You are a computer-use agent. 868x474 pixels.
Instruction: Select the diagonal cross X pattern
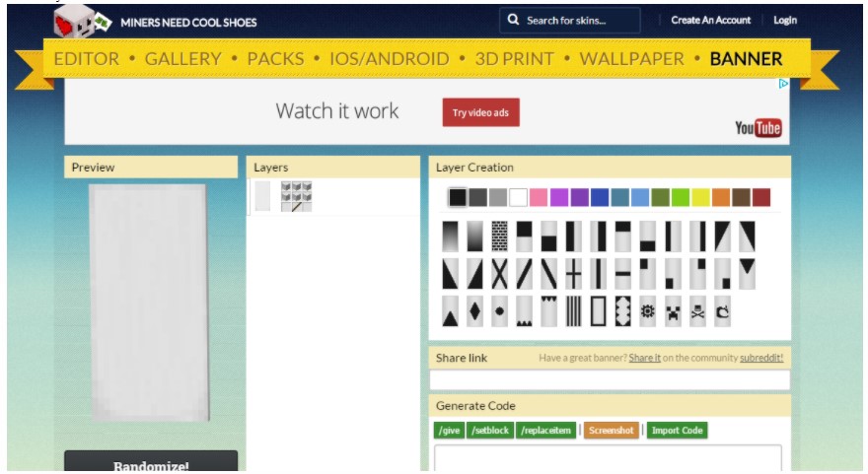pyautogui.click(x=500, y=274)
